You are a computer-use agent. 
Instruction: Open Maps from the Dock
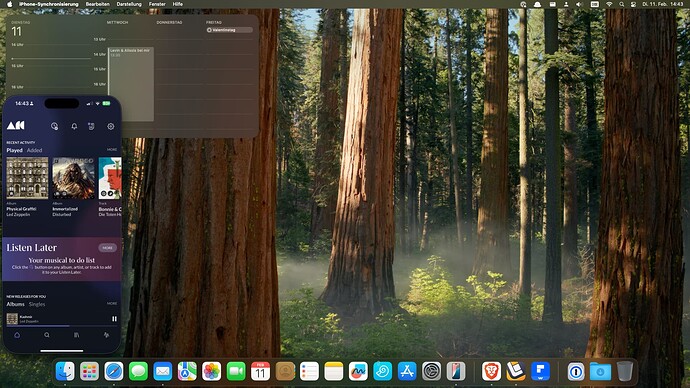187,372
